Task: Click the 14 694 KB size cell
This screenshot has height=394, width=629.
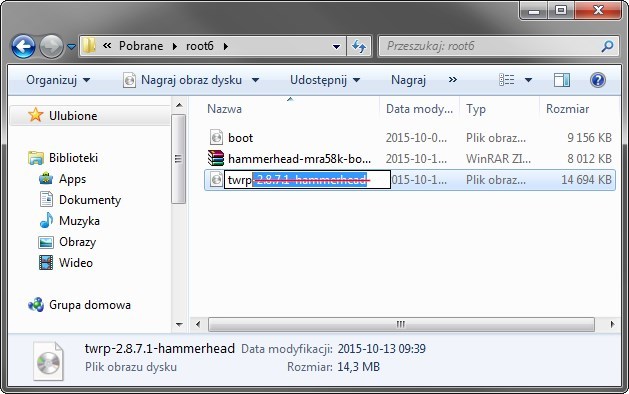Action: 586,180
